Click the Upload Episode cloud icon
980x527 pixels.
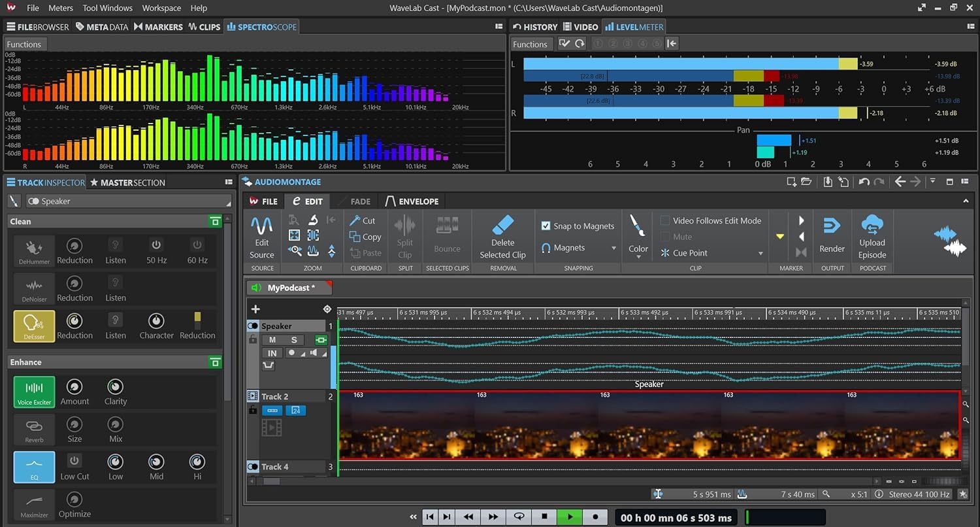click(x=872, y=226)
